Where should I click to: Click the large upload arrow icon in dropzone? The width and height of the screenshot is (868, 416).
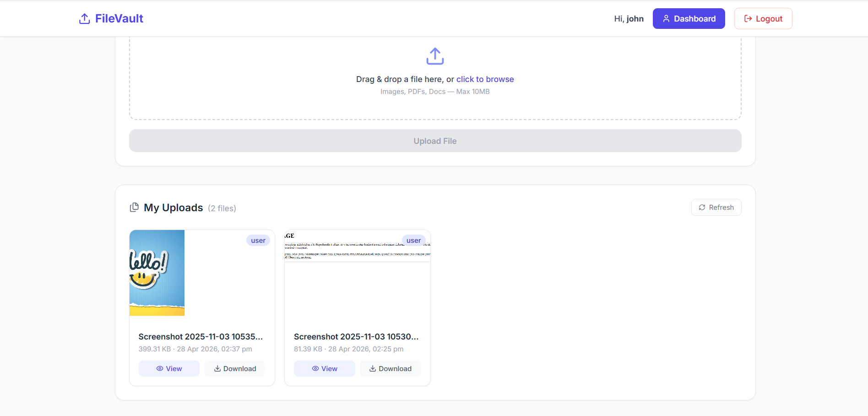[x=435, y=56]
